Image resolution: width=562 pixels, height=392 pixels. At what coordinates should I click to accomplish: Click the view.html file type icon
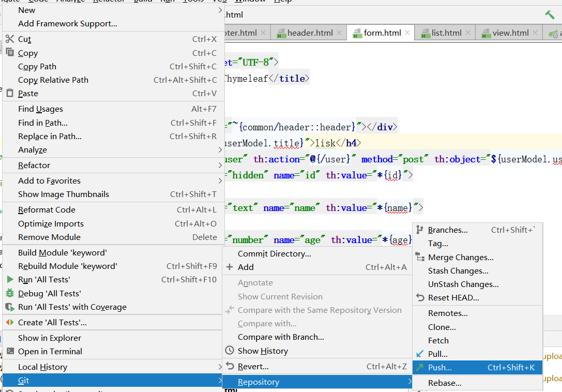coord(486,33)
